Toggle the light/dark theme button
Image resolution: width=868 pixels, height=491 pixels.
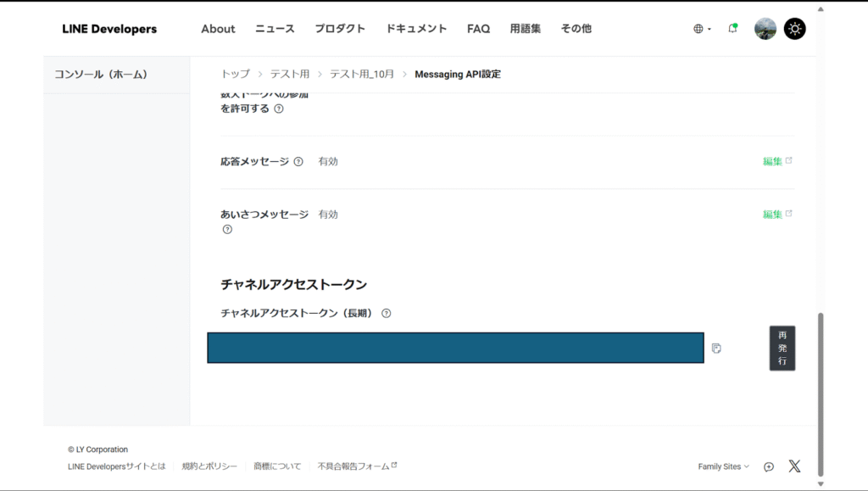(794, 29)
